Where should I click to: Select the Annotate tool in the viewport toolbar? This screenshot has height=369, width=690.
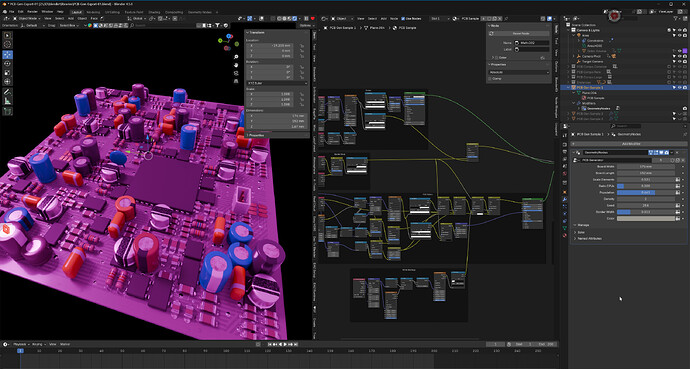click(x=8, y=92)
